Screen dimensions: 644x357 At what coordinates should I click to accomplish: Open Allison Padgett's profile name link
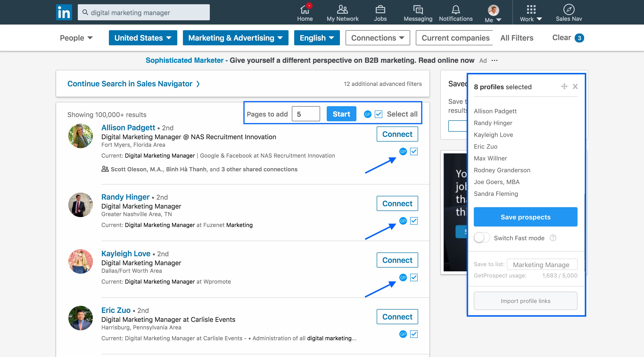[x=128, y=128]
